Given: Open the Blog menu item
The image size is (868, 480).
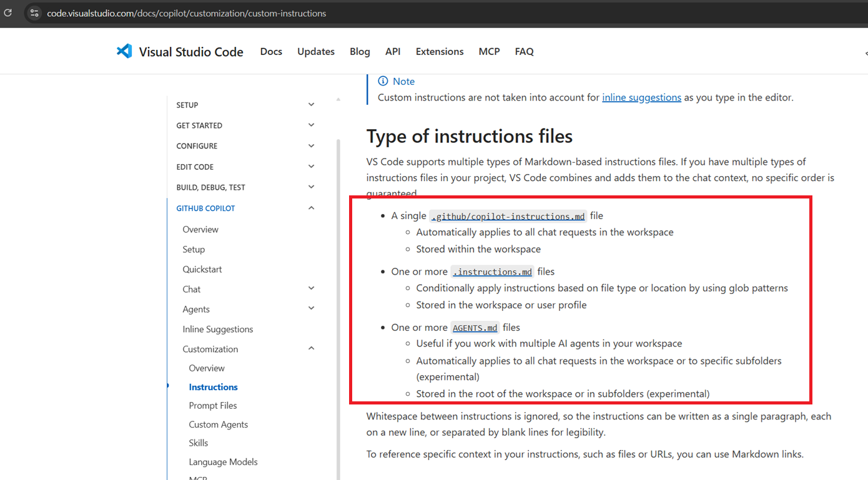Looking at the screenshot, I should point(360,52).
